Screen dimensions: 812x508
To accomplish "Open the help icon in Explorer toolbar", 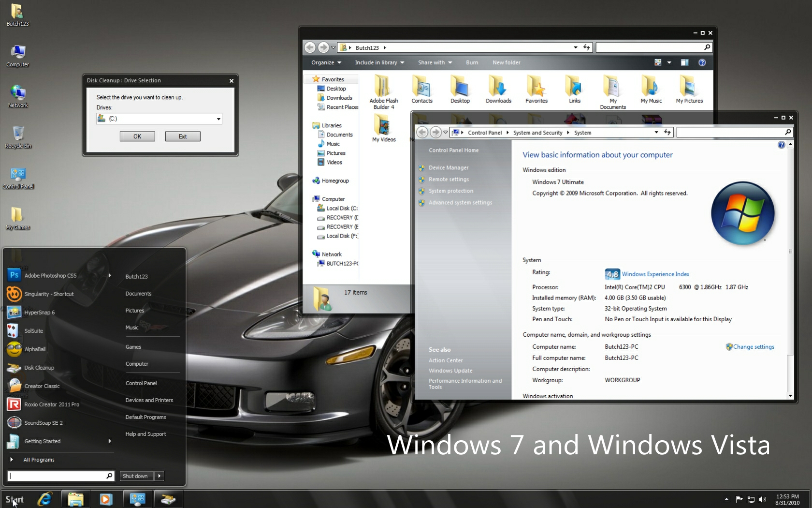I will coord(702,62).
